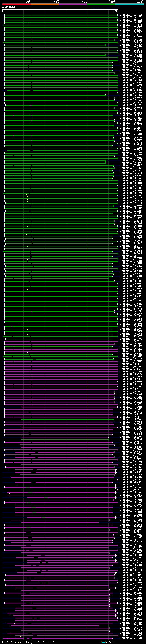The width and height of the screenshot is (146, 644).
Task: Click the cyan ~100% identity legend segment
Action: click(130, 4)
